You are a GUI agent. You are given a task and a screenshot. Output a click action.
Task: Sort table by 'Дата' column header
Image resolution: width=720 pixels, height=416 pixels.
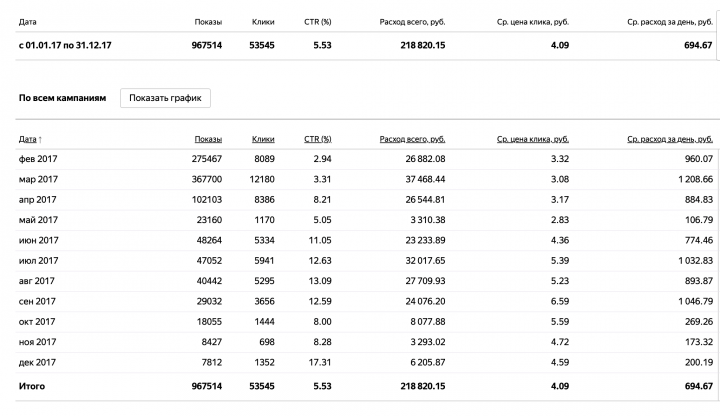coord(28,139)
